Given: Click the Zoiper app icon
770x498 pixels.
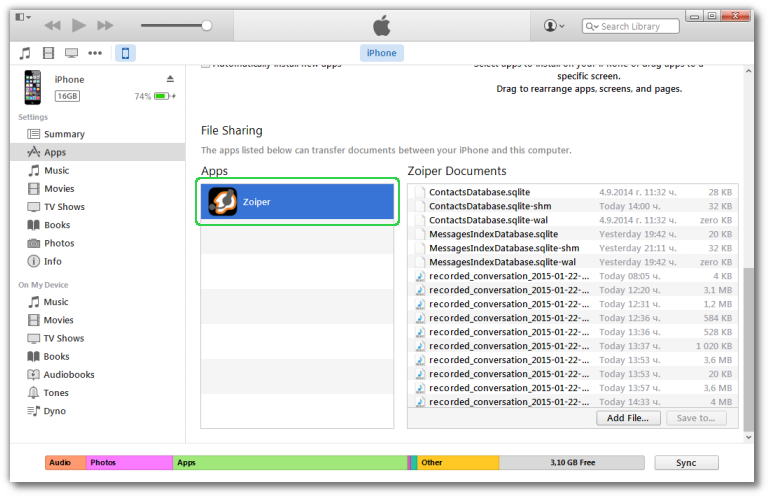Looking at the screenshot, I should 222,202.
